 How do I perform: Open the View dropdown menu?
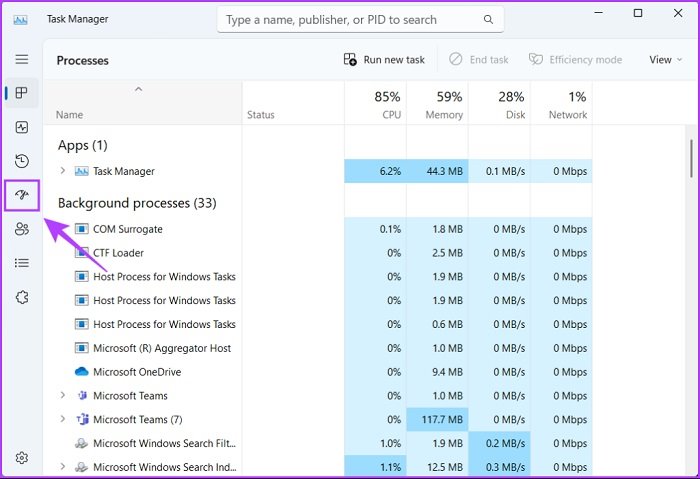[666, 59]
